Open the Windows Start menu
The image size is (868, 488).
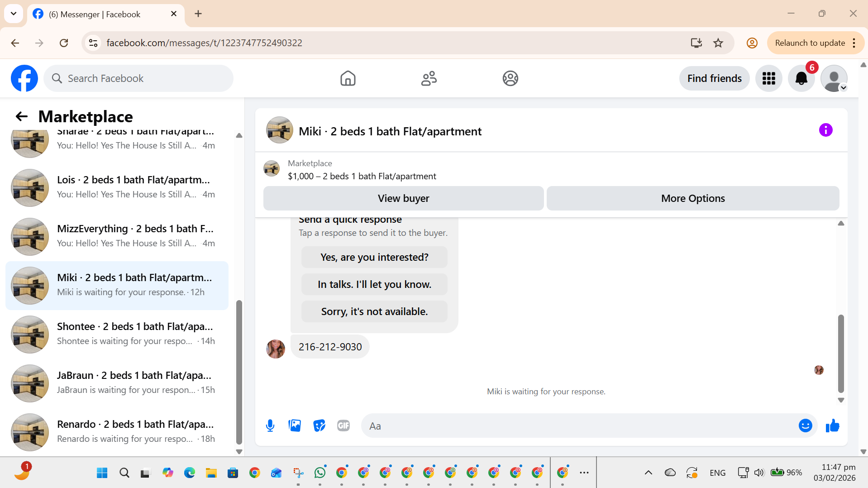point(102,473)
